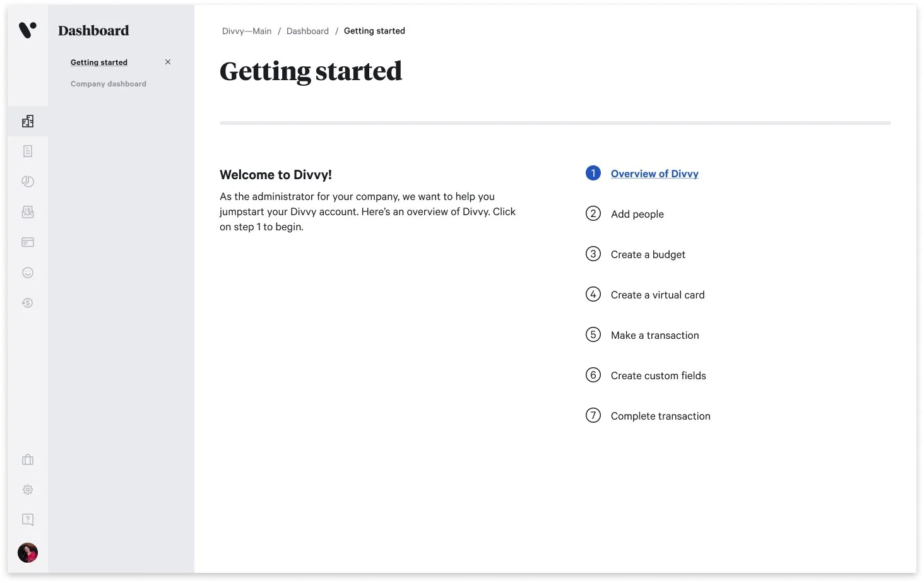This screenshot has height=583, width=924.
Task: Click the step 3 numbered circle
Action: pyautogui.click(x=593, y=254)
